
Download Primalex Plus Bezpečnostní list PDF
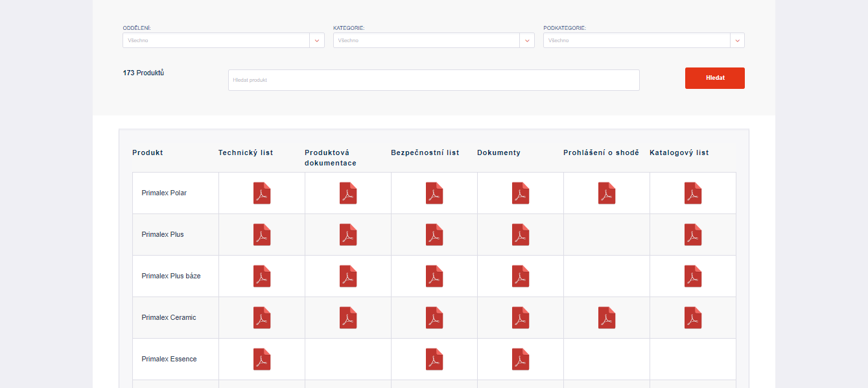[x=434, y=235]
